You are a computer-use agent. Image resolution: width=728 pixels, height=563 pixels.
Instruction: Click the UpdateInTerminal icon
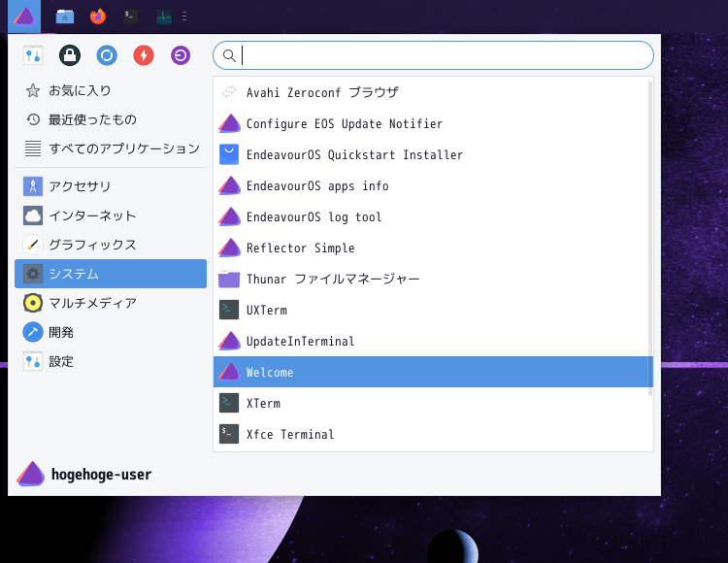point(229,341)
